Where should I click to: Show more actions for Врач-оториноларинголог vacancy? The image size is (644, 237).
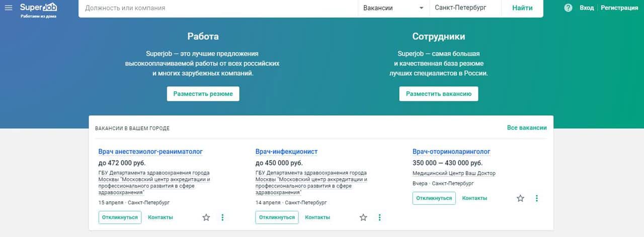pyautogui.click(x=537, y=198)
